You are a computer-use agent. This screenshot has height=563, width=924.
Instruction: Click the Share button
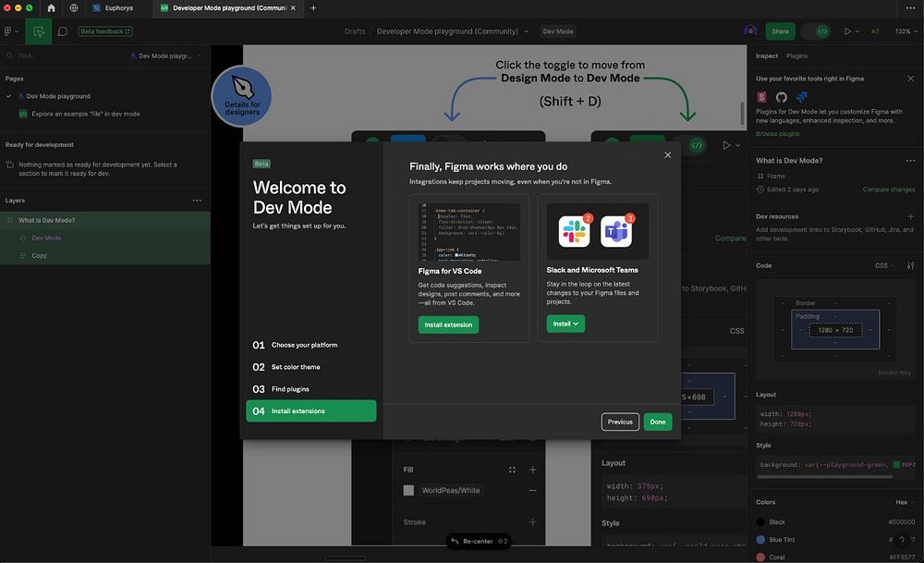pyautogui.click(x=780, y=31)
